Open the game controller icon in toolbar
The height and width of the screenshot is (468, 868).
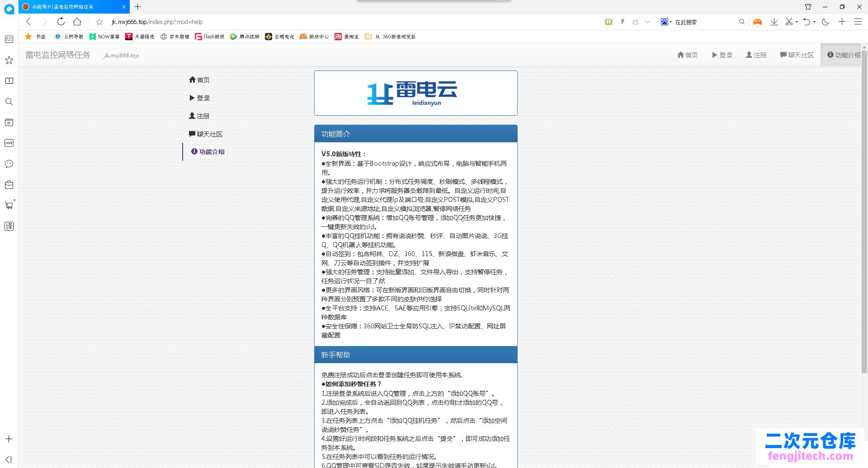(x=757, y=22)
